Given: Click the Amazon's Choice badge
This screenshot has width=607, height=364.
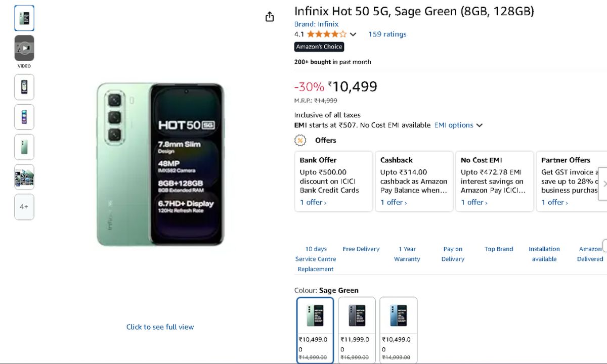Looking at the screenshot, I should (319, 47).
